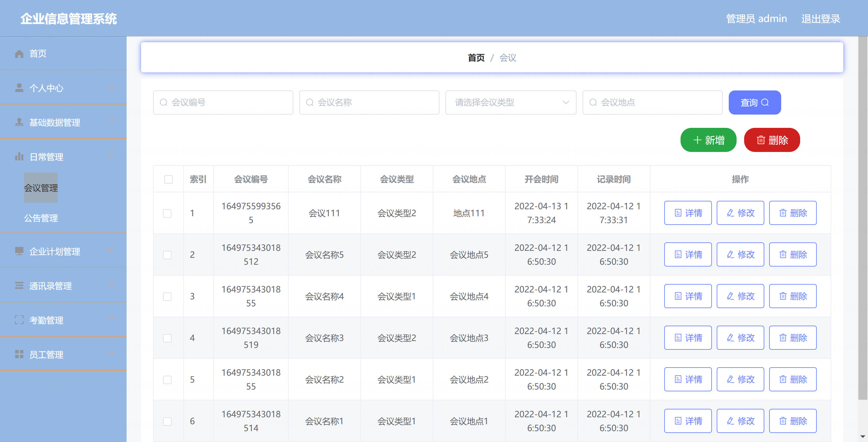Open the 通讯录管理 menu
868x442 pixels.
coord(63,286)
